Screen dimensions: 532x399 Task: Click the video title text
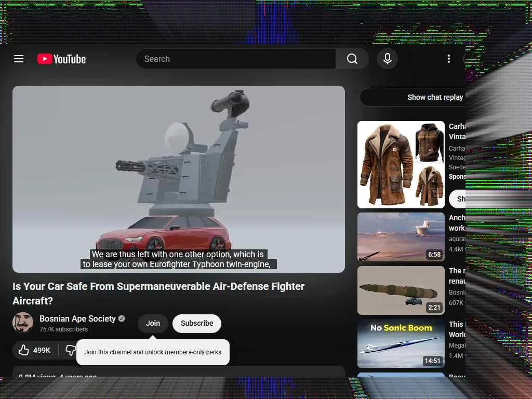point(158,294)
